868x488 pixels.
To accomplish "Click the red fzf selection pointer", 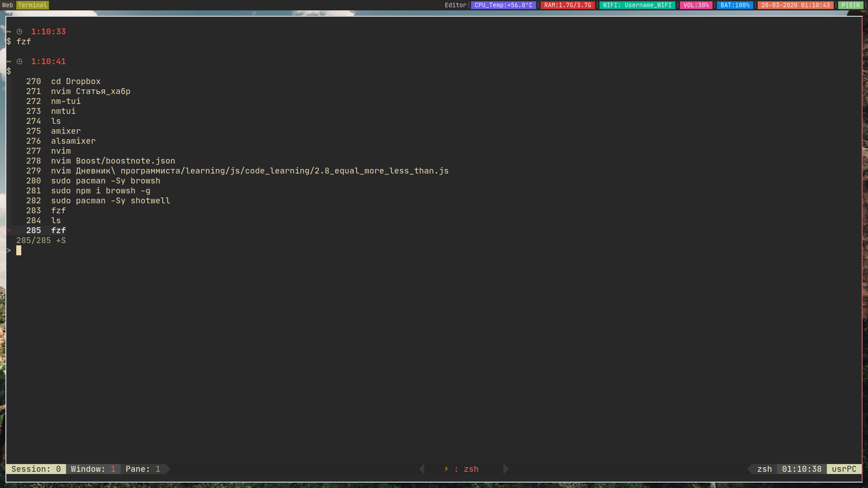I will point(9,230).
